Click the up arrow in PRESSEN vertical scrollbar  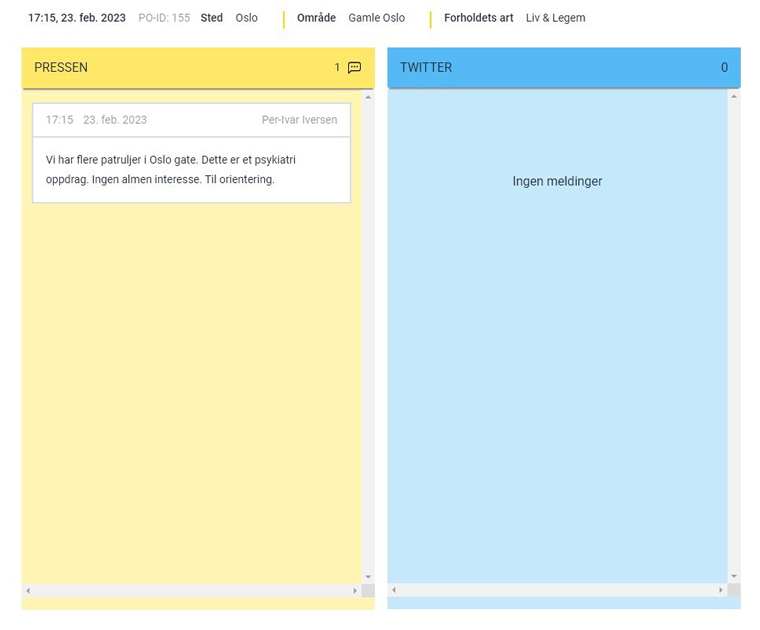368,97
